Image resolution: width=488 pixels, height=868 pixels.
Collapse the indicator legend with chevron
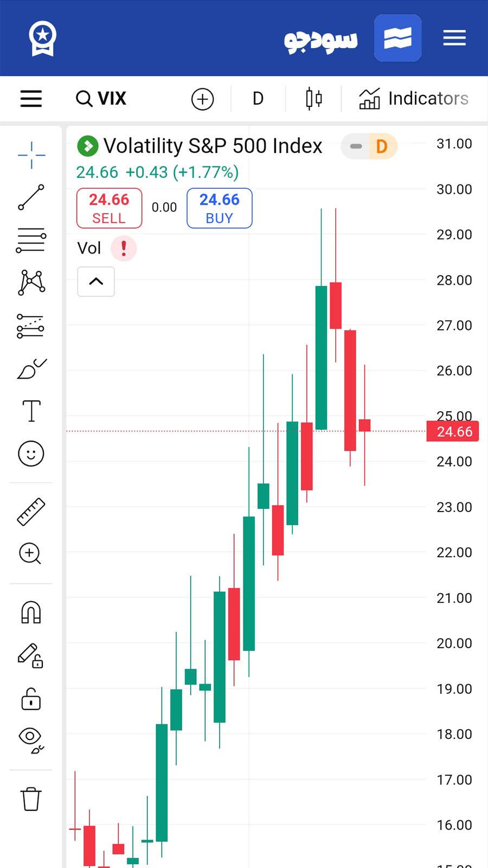click(x=96, y=282)
